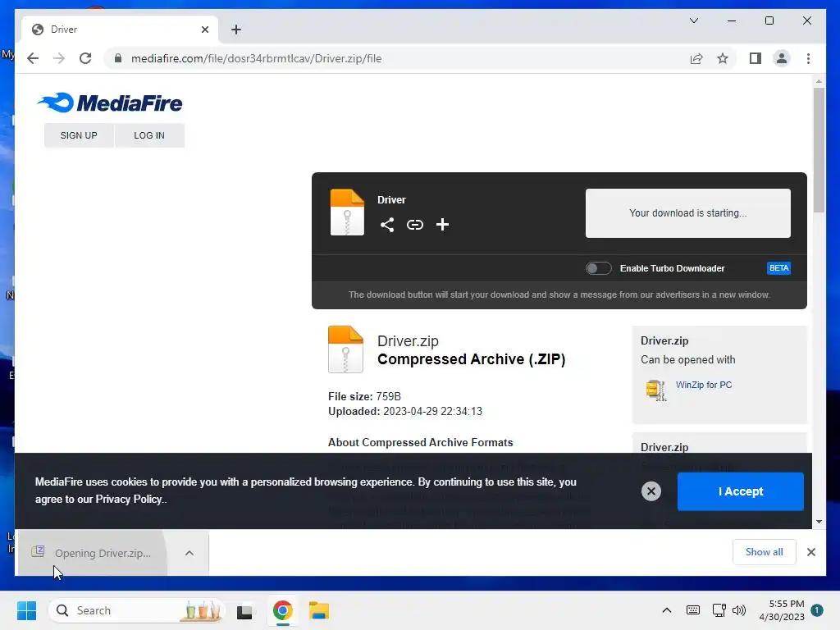Open the downloaded Driver.zip item in download bar
Image resolution: width=840 pixels, height=630 pixels.
tap(92, 553)
